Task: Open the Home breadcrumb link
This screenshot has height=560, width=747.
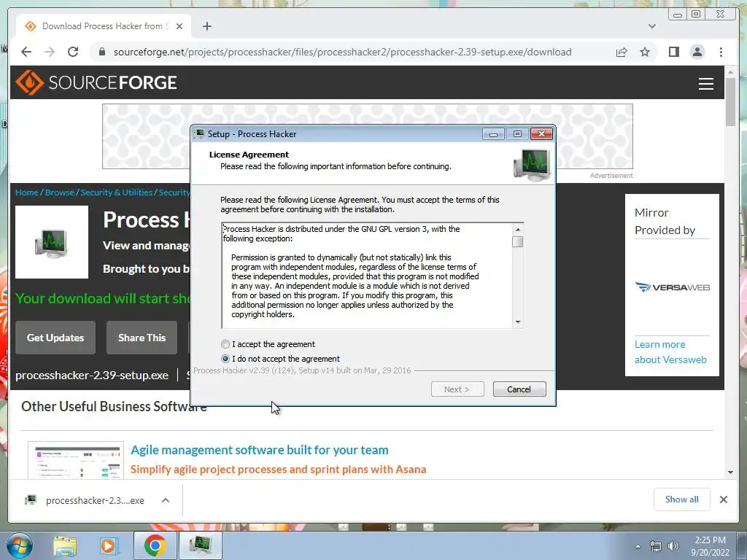Action: (27, 192)
